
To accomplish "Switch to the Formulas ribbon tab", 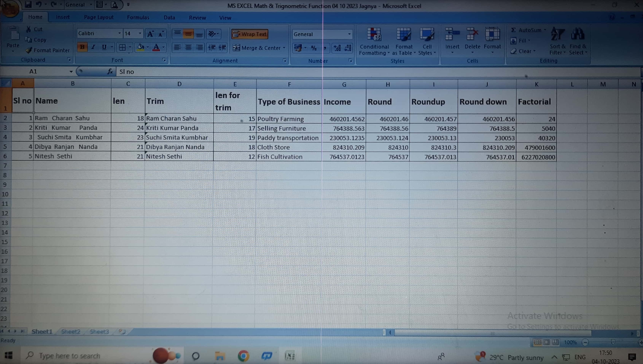I will pyautogui.click(x=138, y=17).
